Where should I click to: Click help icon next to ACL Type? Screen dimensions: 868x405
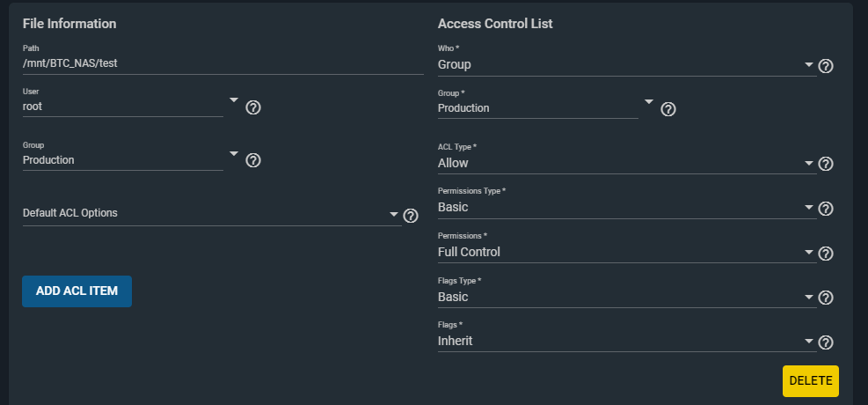[x=826, y=164]
